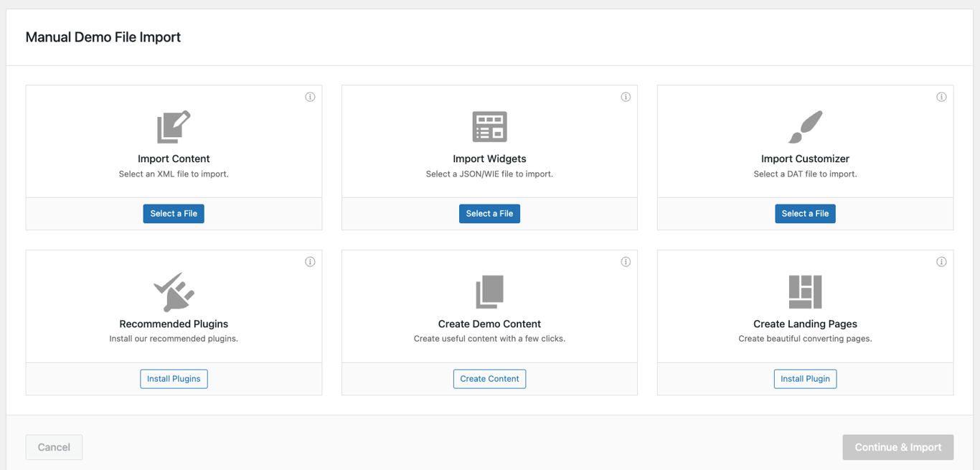Click 'Create beautiful converting pages.' text
The width and height of the screenshot is (980, 470).
point(805,339)
